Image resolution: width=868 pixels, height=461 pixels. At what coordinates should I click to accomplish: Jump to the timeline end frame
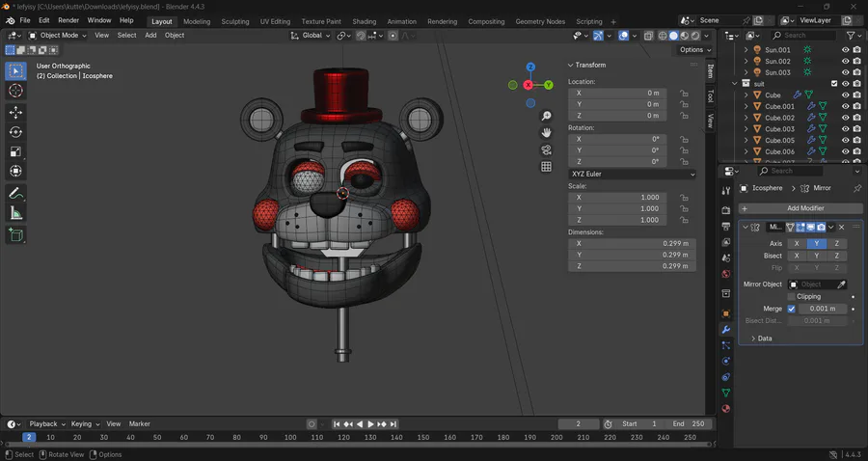(x=393, y=424)
